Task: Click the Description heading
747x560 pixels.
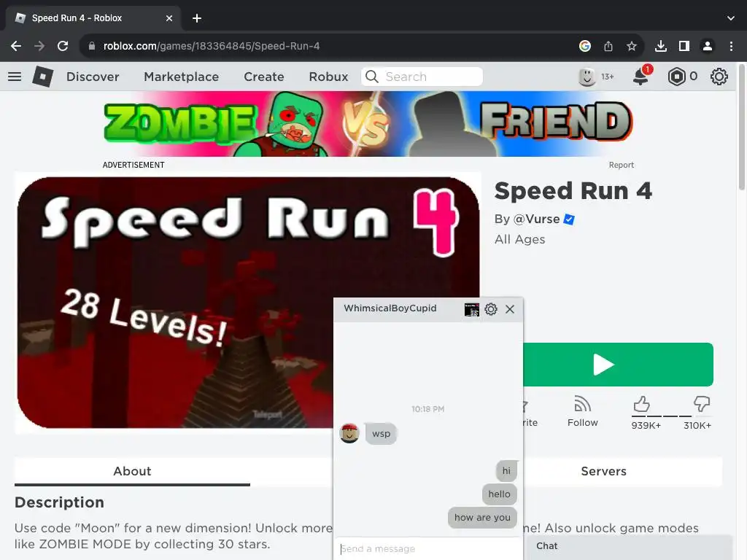Action: point(59,502)
